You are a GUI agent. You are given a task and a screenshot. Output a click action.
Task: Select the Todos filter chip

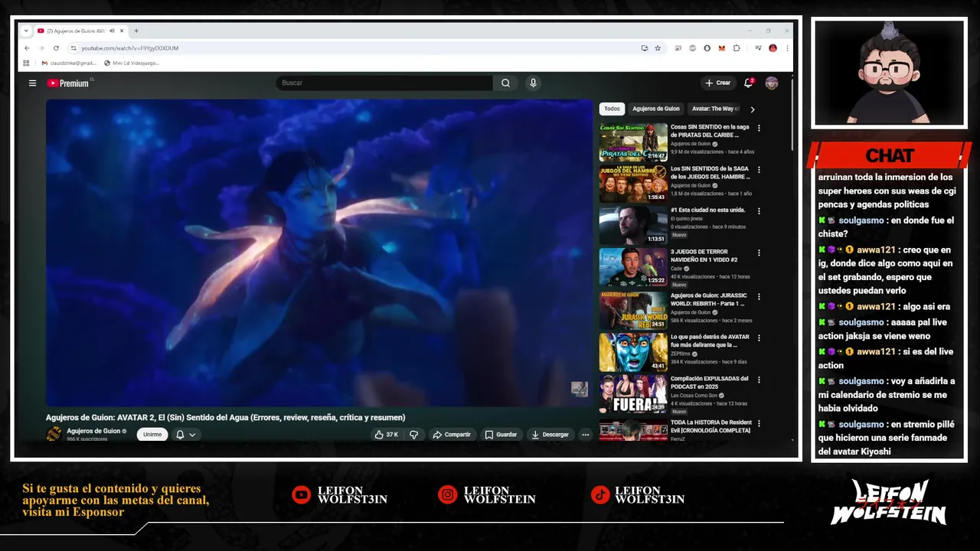[x=612, y=109]
